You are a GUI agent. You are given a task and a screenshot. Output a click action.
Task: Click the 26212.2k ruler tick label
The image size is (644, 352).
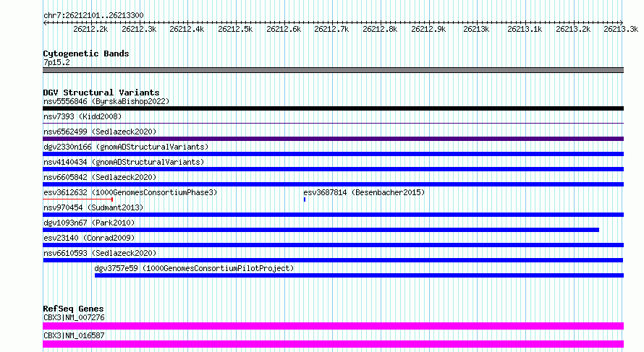pyautogui.click(x=90, y=29)
